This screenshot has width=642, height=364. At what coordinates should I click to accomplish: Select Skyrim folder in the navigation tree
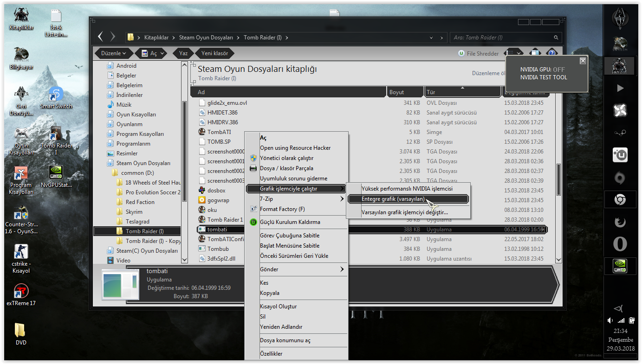134,211
